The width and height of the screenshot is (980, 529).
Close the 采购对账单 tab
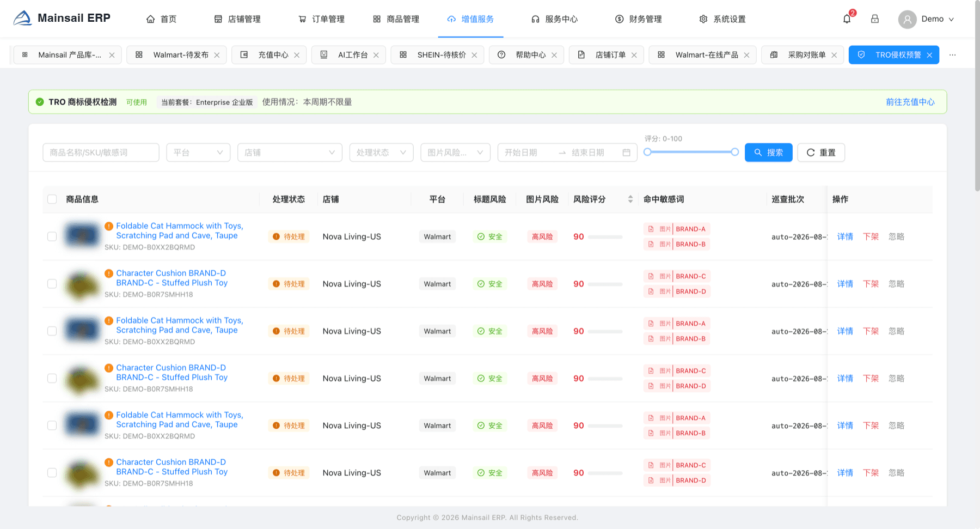(834, 55)
